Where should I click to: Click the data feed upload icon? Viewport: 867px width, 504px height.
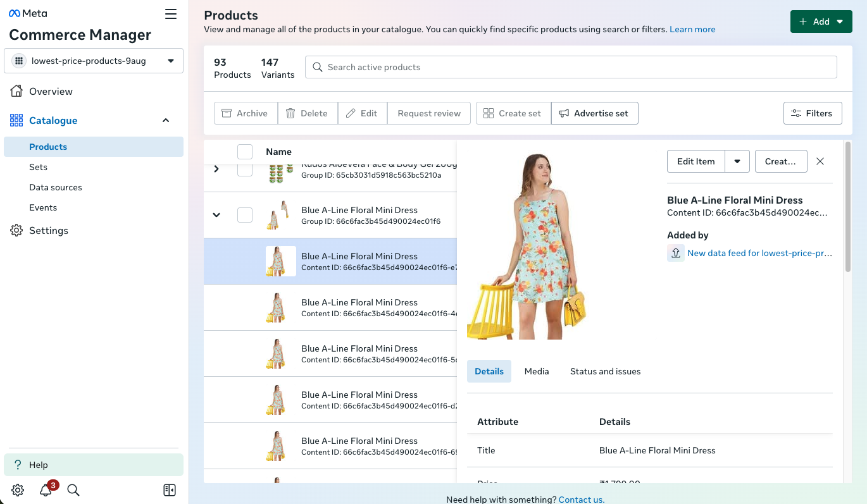pos(675,253)
